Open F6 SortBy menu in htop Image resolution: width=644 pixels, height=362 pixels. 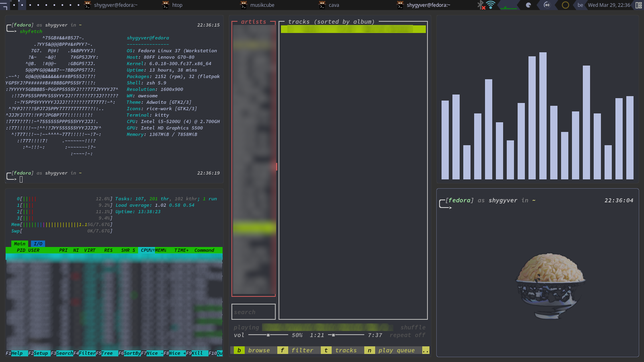point(130,353)
